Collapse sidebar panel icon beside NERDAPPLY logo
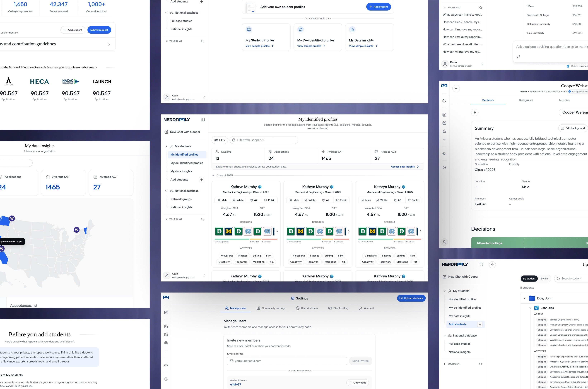 203,120
